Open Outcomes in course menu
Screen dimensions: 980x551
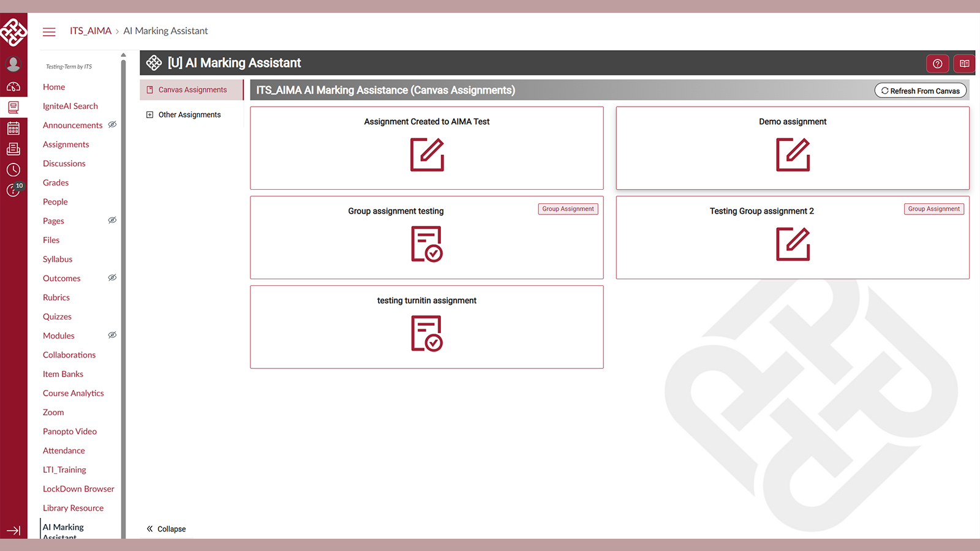[62, 278]
